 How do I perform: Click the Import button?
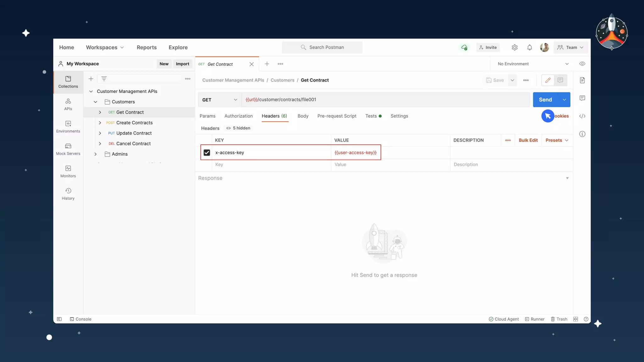point(182,64)
